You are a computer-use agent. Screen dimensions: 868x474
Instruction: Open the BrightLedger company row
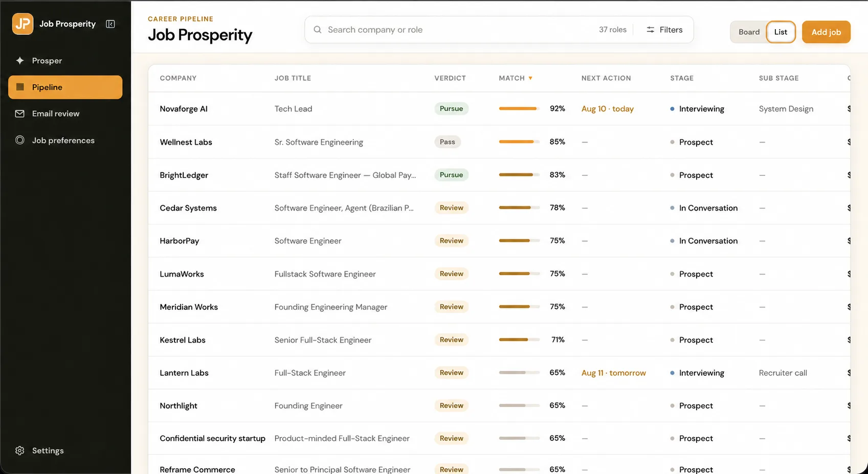[x=499, y=175]
